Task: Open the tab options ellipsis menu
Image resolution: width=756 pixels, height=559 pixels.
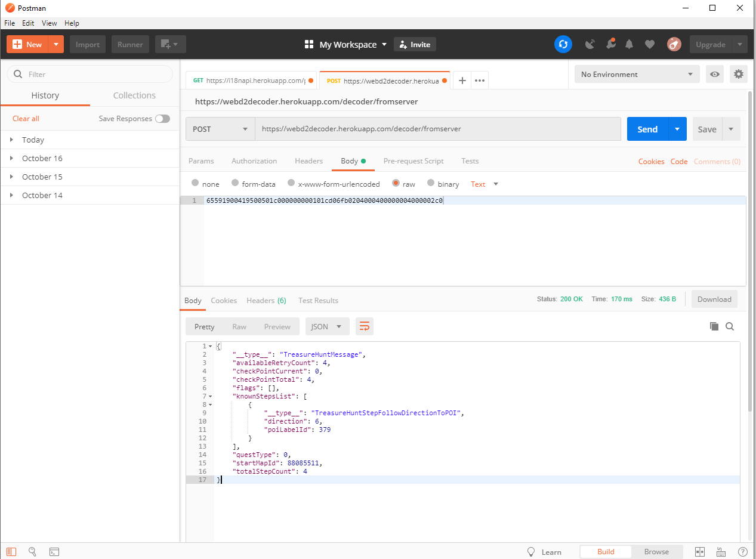Action: point(480,81)
